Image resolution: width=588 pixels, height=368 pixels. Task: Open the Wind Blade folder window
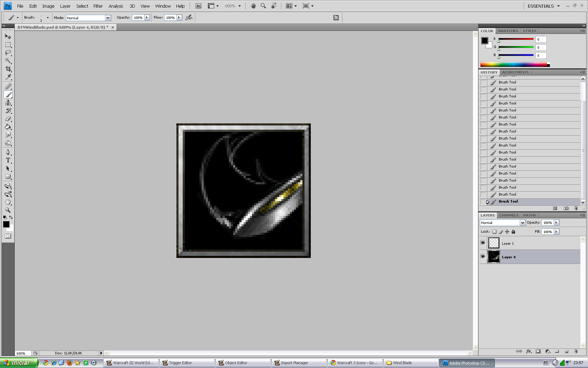coord(411,363)
